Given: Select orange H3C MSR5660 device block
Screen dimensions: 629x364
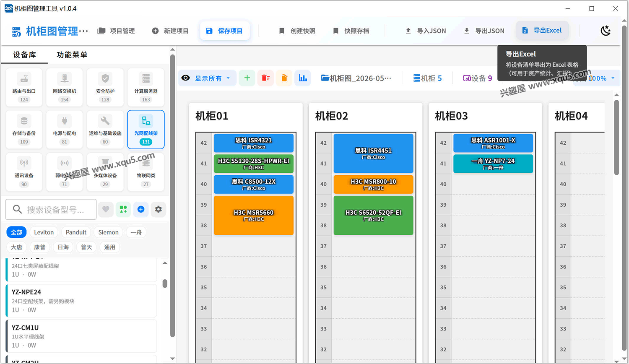Looking at the screenshot, I should (254, 216).
